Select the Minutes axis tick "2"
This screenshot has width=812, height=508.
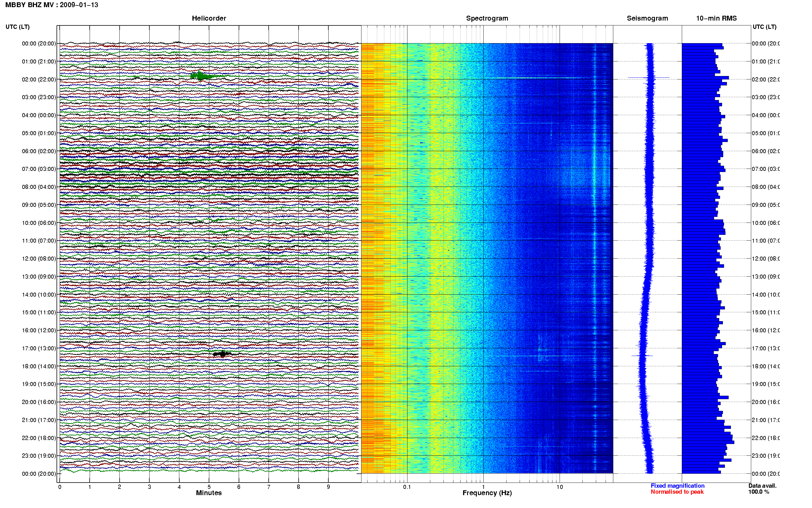(120, 487)
